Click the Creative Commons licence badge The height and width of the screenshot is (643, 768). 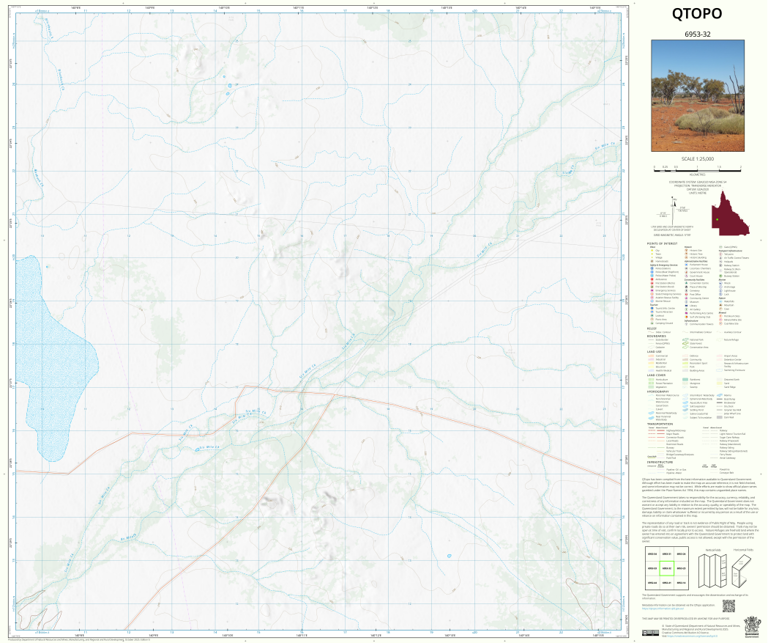point(650,633)
